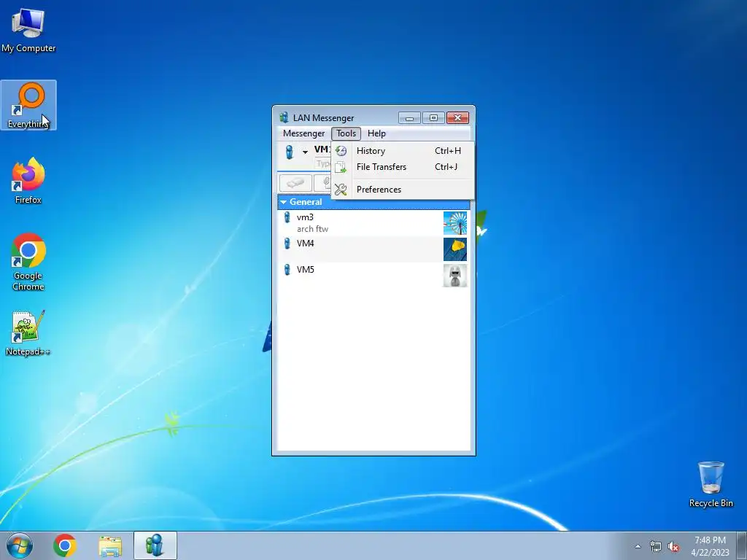Click the Show Desktop strip
747x560 pixels.
point(742,545)
